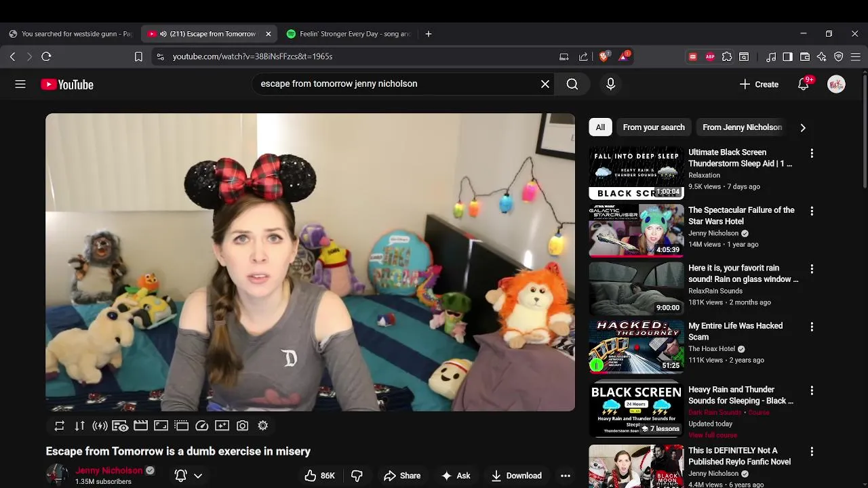868x488 pixels.
Task: Click the video filters sparkle icon
Action: (x=222, y=426)
